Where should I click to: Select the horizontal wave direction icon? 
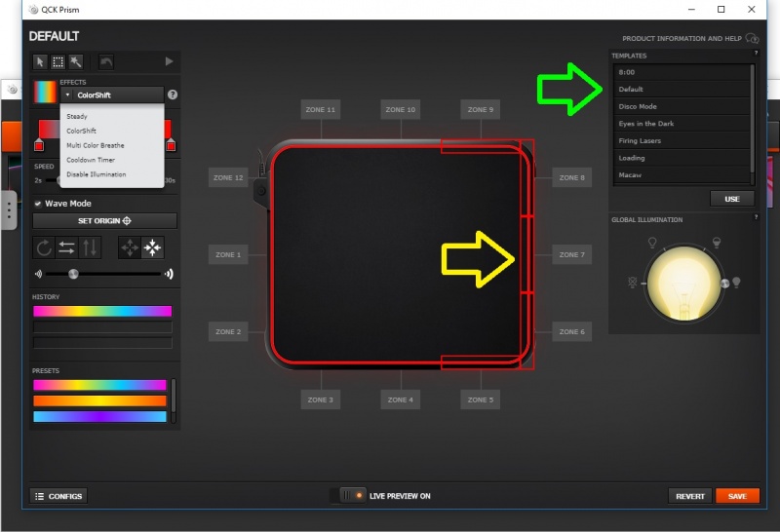point(66,247)
